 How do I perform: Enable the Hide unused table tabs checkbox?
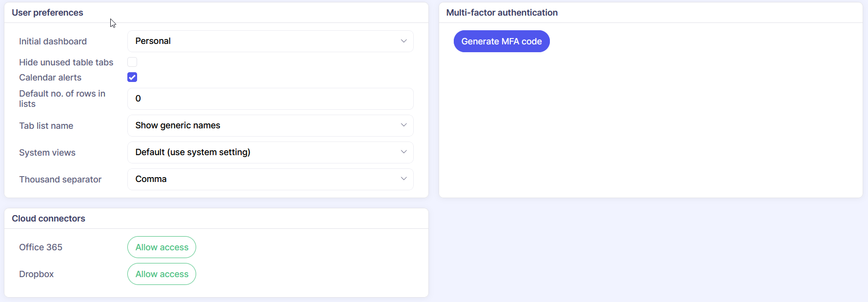(132, 62)
